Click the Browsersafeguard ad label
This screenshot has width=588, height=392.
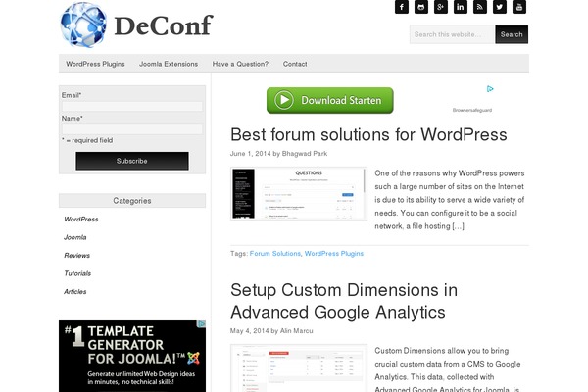coord(472,110)
